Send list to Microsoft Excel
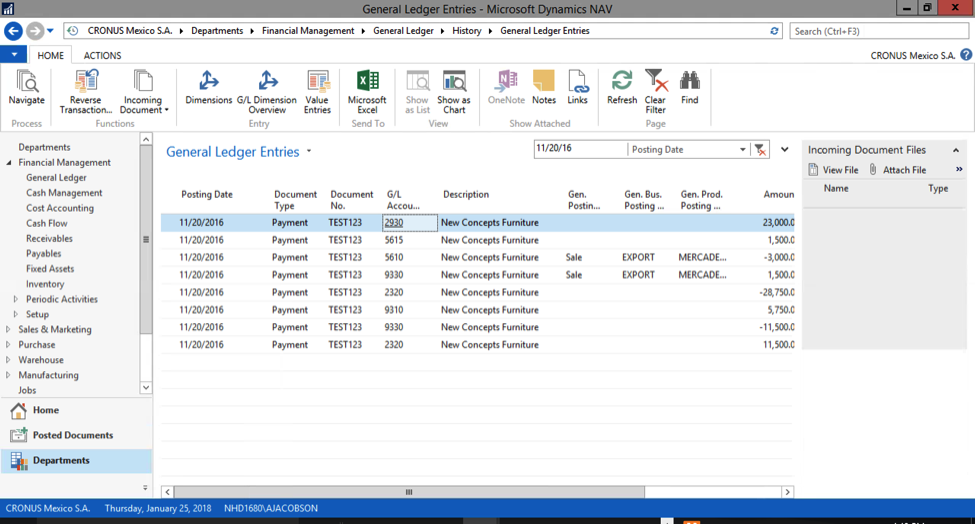This screenshot has height=525, width=975. click(x=367, y=92)
